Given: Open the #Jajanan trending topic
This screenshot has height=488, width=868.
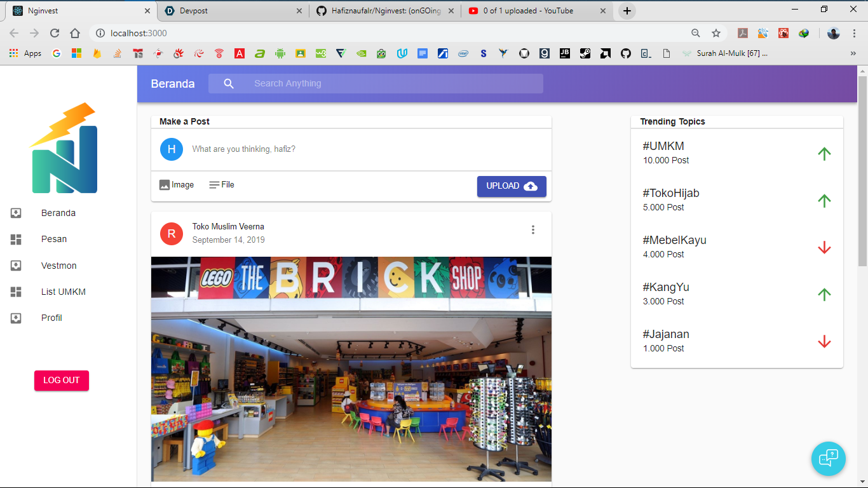Looking at the screenshot, I should (x=666, y=334).
